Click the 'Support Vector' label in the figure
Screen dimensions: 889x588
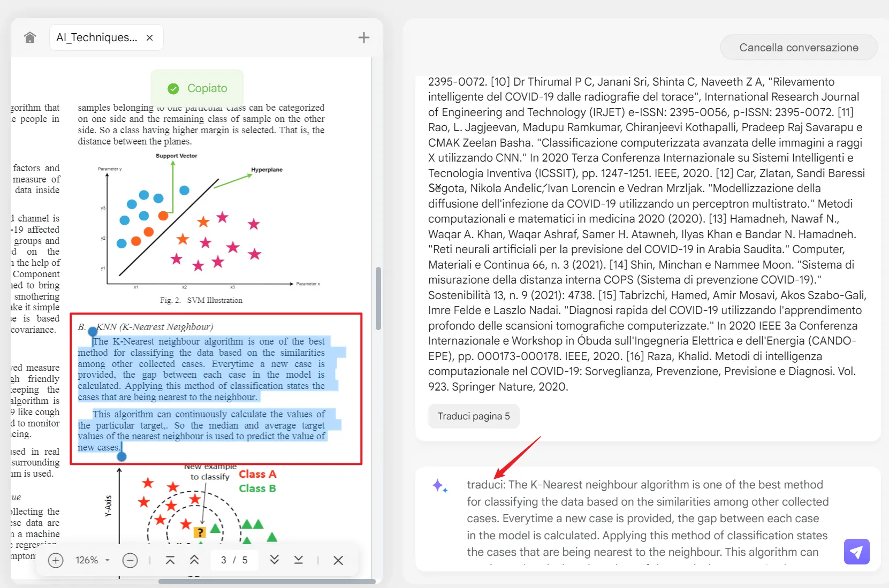[177, 156]
